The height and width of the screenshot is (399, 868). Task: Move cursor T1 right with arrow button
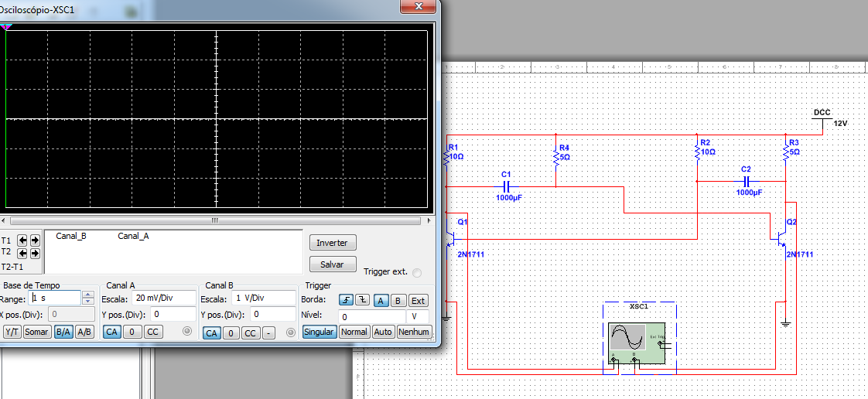pyautogui.click(x=35, y=240)
